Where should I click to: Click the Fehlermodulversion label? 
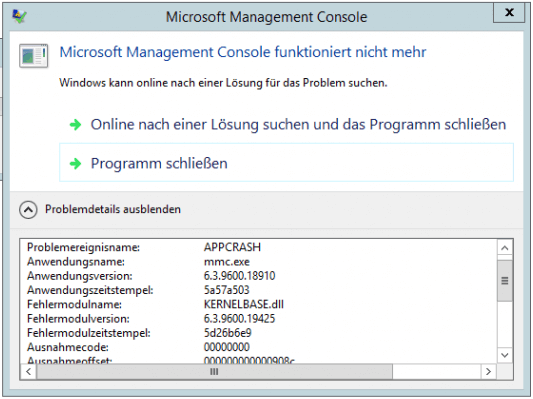[x=78, y=319]
